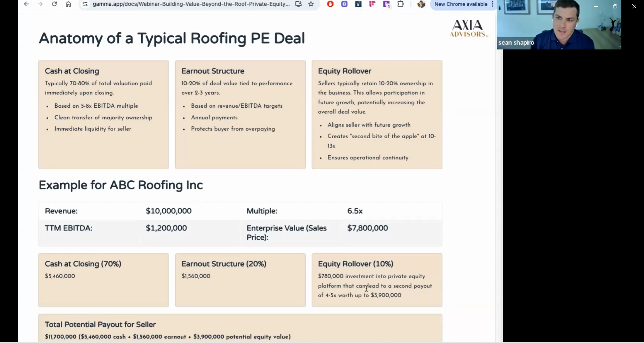Click 'Ensures operational continuity' bullet
The image size is (644, 343).
(x=368, y=158)
